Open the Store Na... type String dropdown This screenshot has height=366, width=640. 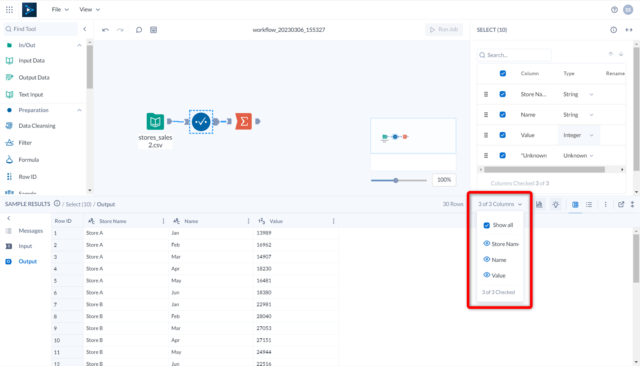click(578, 94)
